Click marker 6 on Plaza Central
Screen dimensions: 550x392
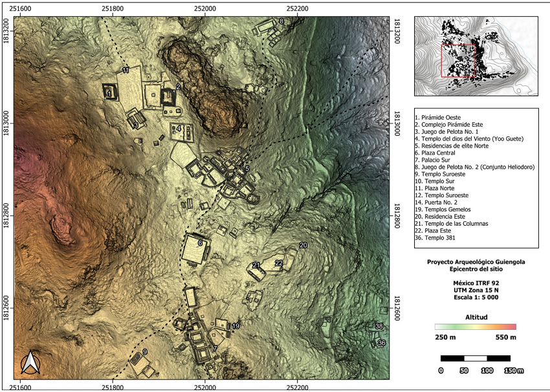tap(201, 243)
